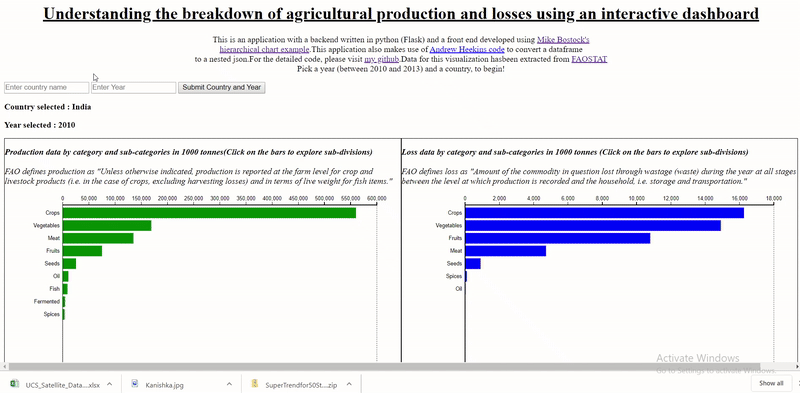Click the Production data by category heading
Image resolution: width=800 pixels, height=393 pixels.
[188, 152]
